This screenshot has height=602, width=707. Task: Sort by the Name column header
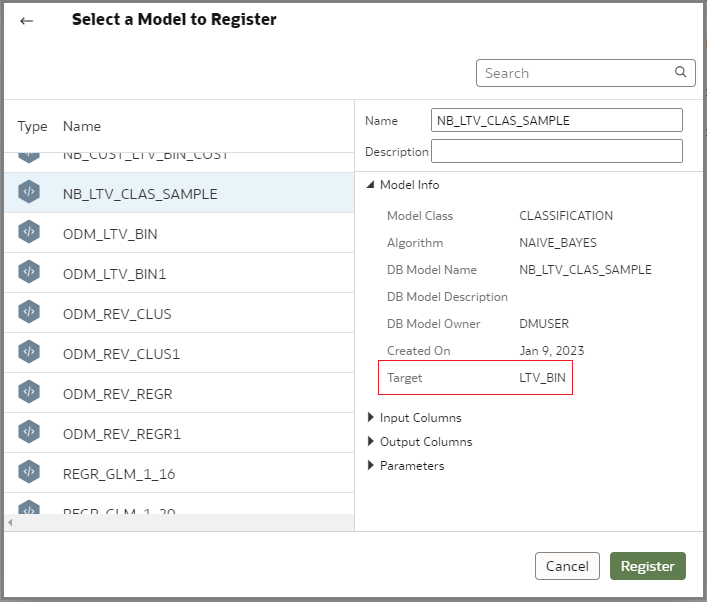82,127
